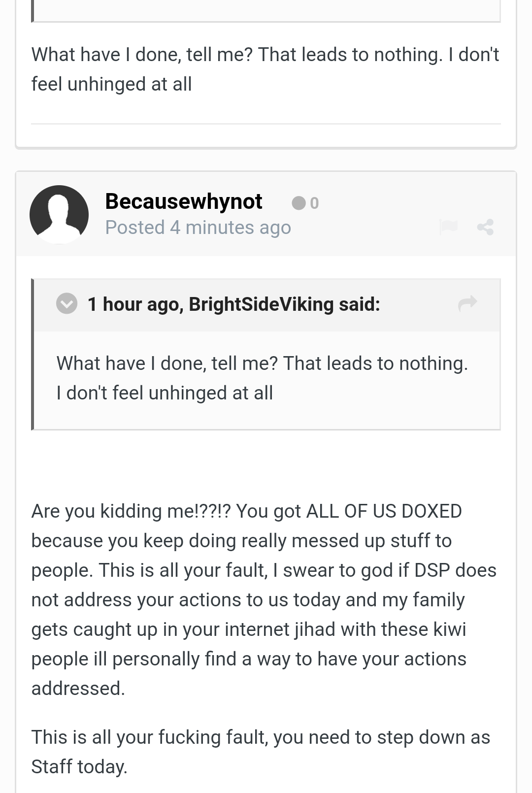Open Becausewhynot's profile avatar
The width and height of the screenshot is (532, 793).
59,215
